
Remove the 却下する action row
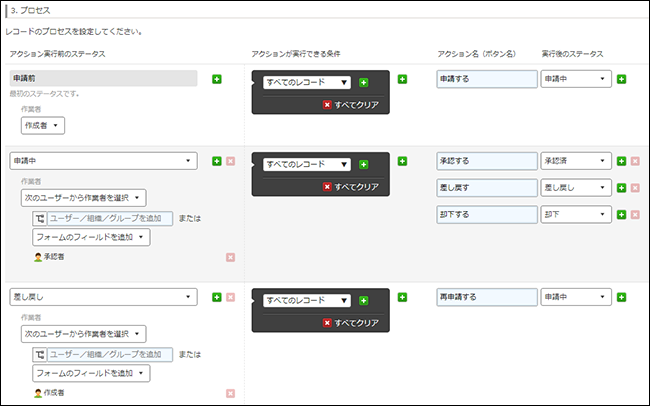click(635, 214)
